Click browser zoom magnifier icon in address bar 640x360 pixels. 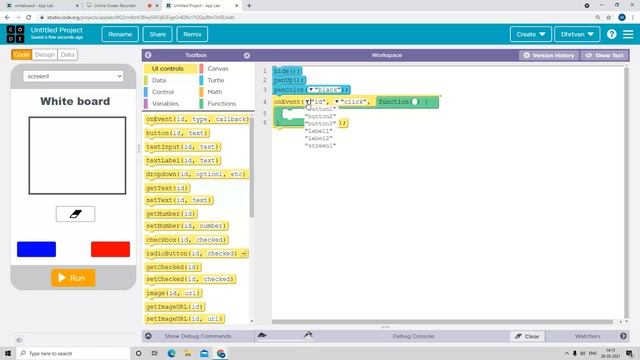(598, 18)
